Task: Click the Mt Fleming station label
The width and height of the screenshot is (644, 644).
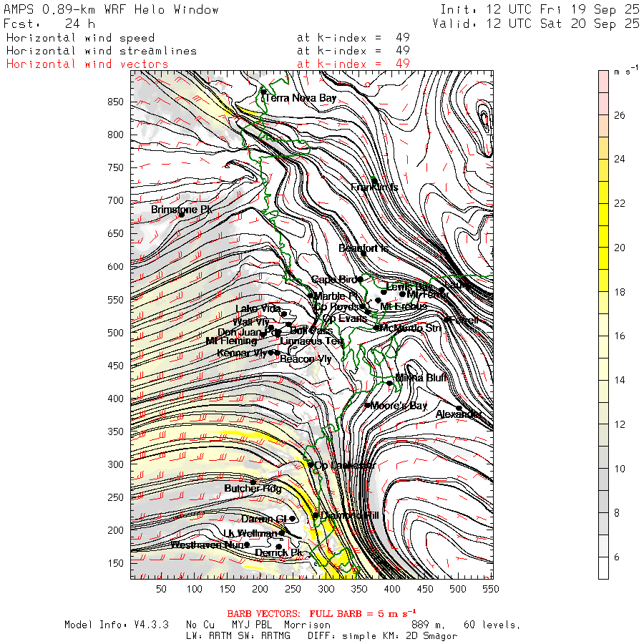Action: [231, 341]
